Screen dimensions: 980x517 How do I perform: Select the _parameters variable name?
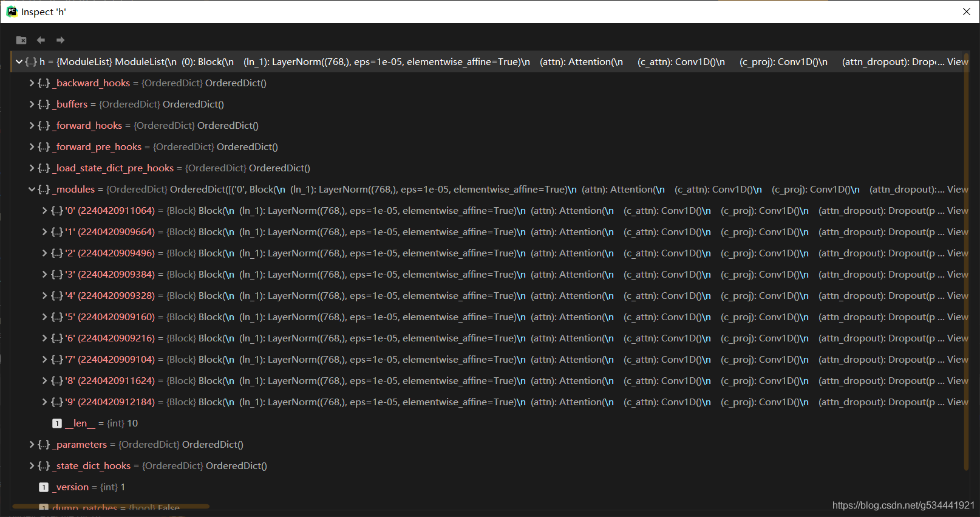tap(80, 445)
